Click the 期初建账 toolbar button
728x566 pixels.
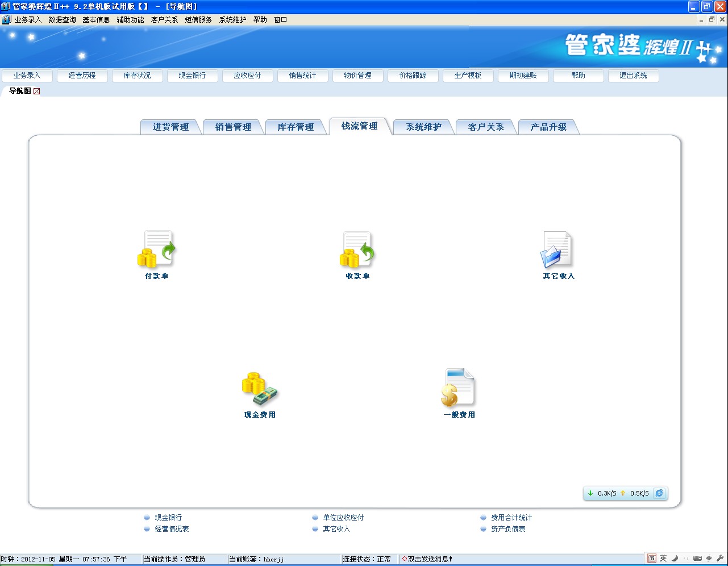coord(522,75)
